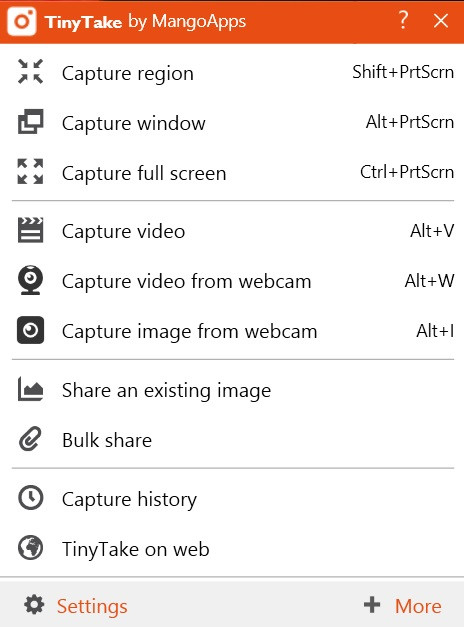Select the Capture window overlapping squares icon

pos(30,122)
